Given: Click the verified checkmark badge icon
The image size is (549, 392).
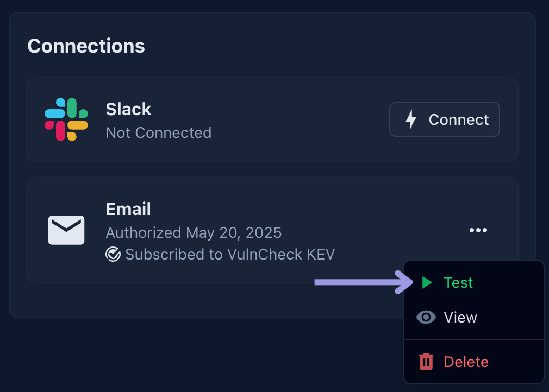Looking at the screenshot, I should coord(113,254).
